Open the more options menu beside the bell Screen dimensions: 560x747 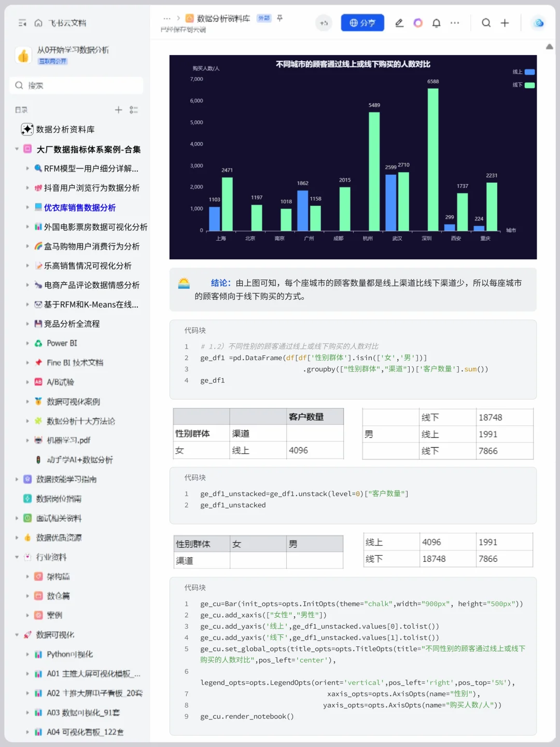(455, 23)
